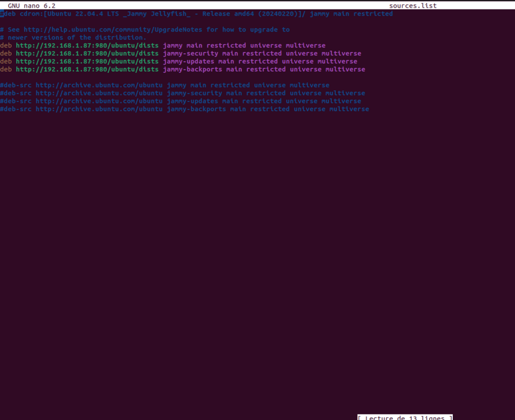This screenshot has width=515, height=420.
Task: Click 'jammy-backports' on the active deb line
Action: (192, 69)
